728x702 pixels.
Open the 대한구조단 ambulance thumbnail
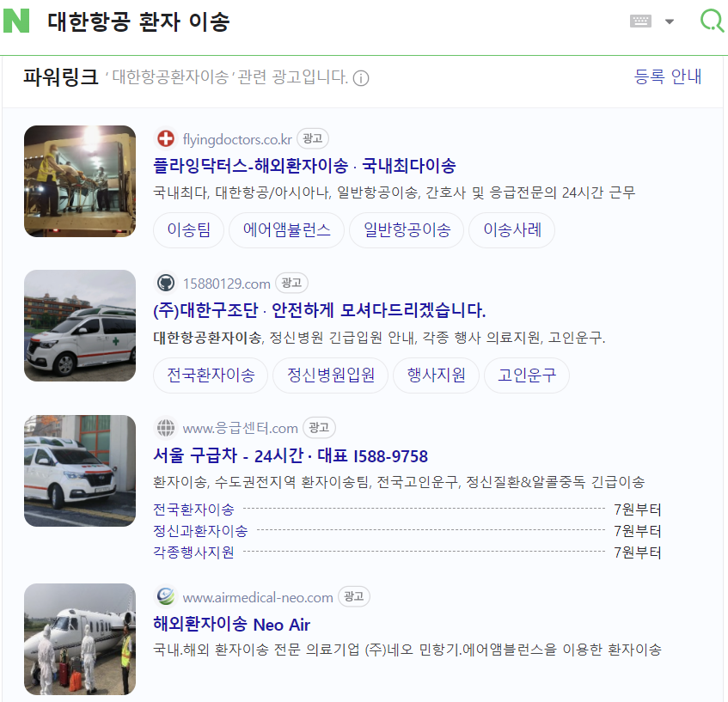click(x=80, y=326)
